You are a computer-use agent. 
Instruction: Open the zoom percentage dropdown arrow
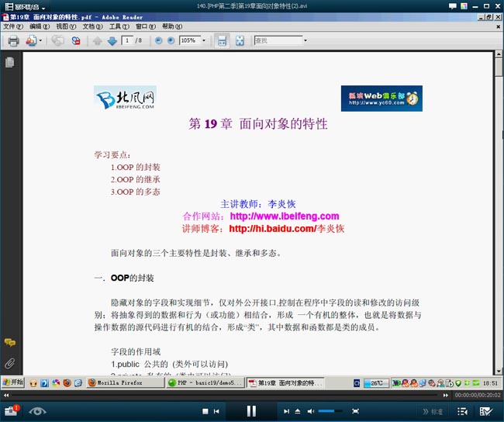(204, 40)
